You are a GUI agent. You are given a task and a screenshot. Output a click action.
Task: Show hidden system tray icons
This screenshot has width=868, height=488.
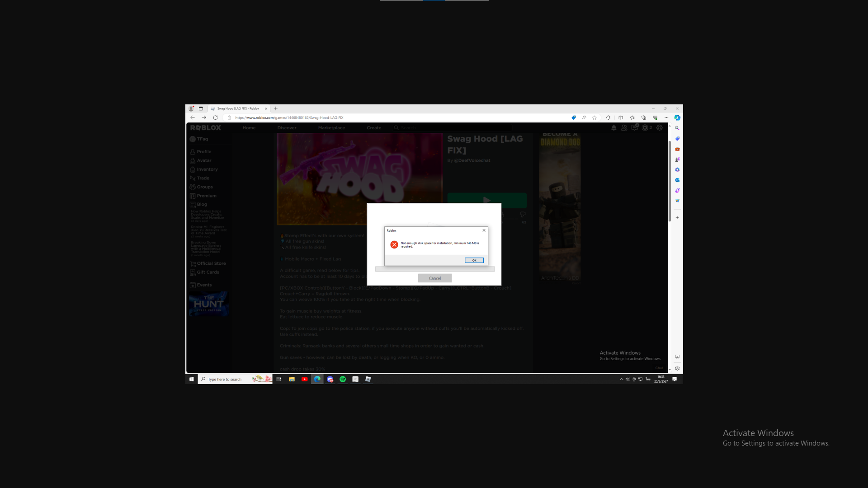click(621, 379)
